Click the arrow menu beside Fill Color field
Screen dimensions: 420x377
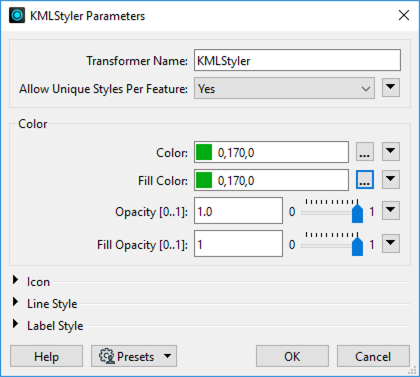[x=391, y=180]
